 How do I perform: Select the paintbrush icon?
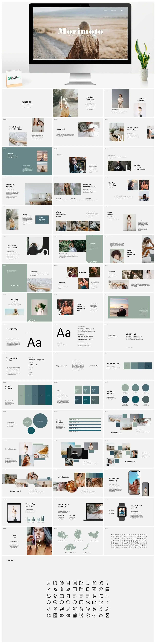point(49,589)
